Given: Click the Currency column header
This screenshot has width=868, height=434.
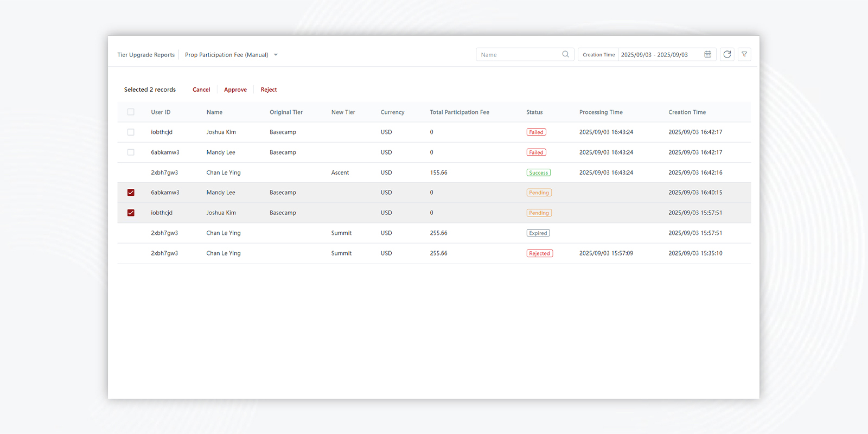Looking at the screenshot, I should click(392, 112).
